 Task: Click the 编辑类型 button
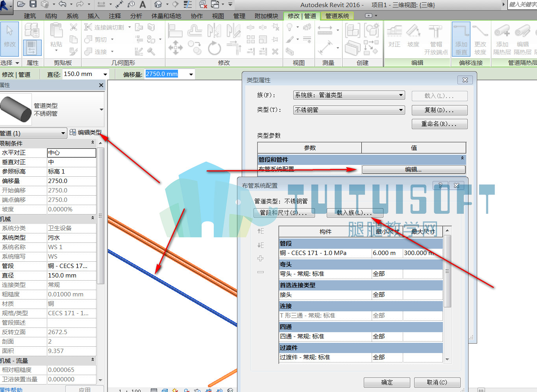[x=86, y=132]
